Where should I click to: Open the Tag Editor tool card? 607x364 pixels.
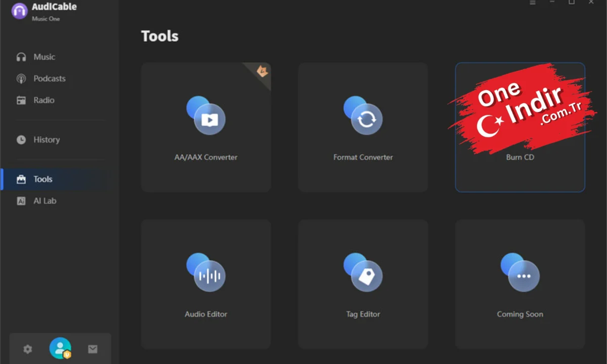point(363,284)
